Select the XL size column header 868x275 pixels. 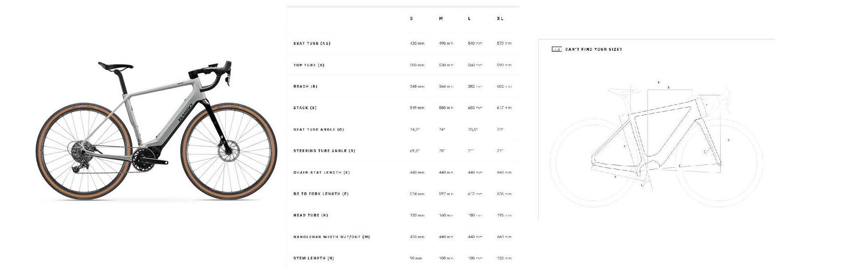tap(500, 19)
